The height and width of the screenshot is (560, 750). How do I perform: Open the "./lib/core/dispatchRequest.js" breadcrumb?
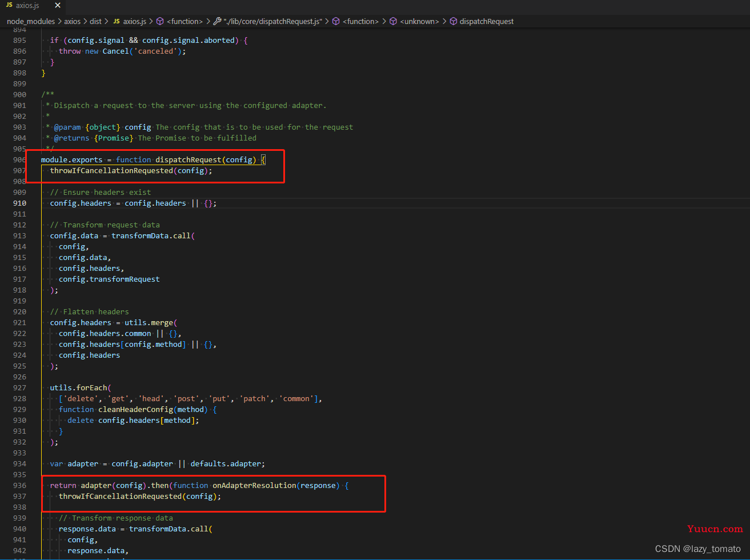(272, 21)
